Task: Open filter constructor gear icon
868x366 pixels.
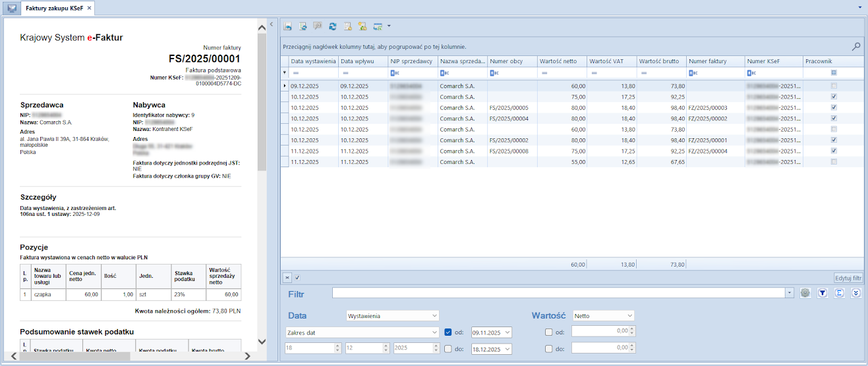Action: coord(805,293)
